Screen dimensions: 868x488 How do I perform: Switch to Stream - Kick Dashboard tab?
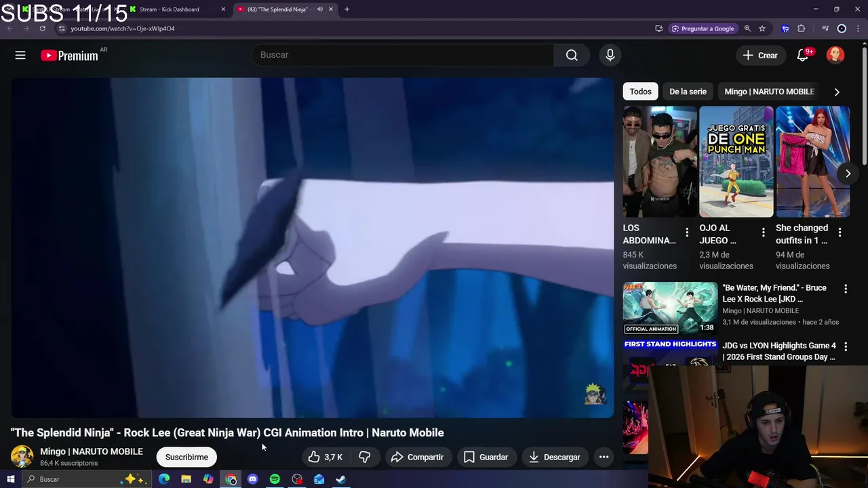(175, 9)
